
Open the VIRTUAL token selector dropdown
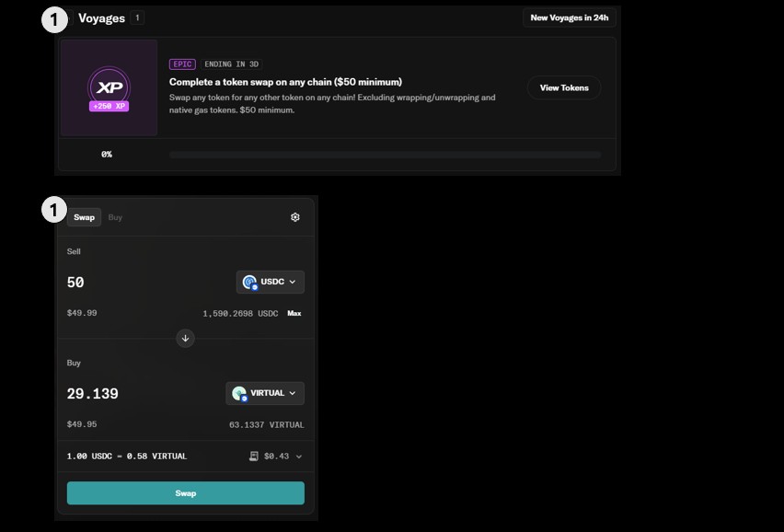[265, 394]
